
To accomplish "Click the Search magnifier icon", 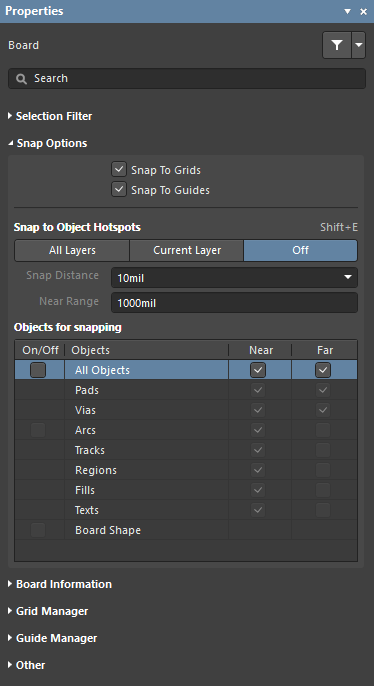I will [x=21, y=79].
